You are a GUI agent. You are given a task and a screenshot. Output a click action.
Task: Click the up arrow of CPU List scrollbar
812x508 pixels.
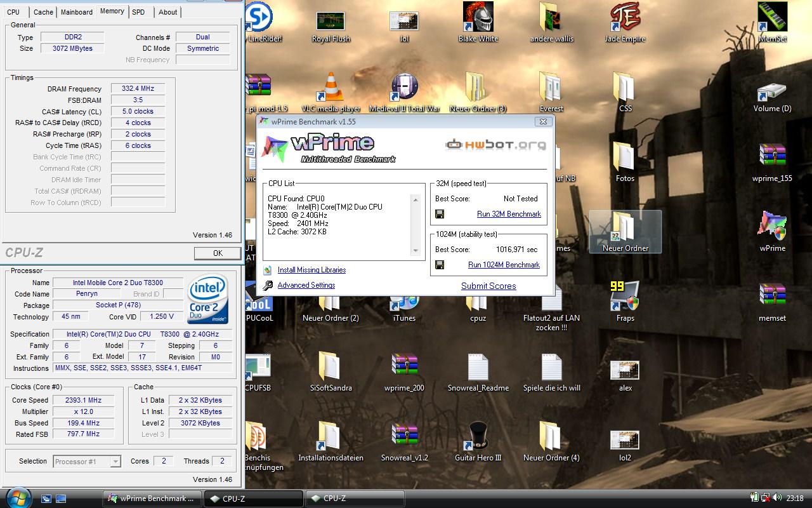[416, 200]
